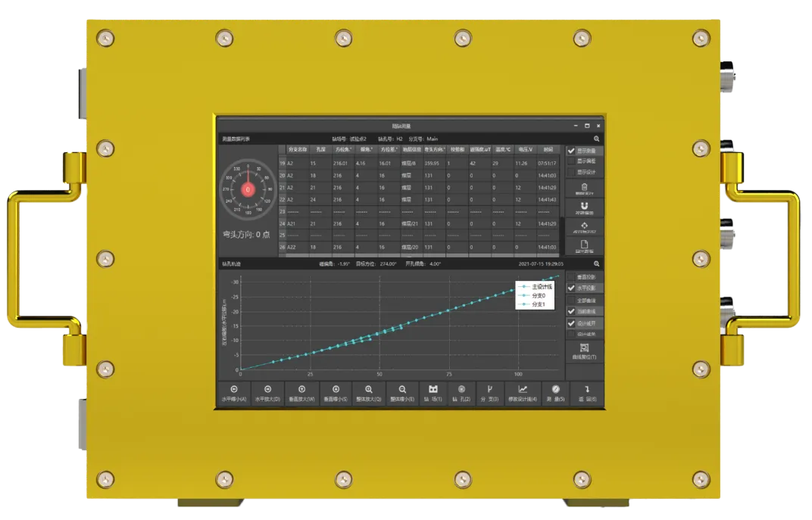Screen dimensions: 812x520
Task: Click the 返回(6) return button
Action: point(587,394)
